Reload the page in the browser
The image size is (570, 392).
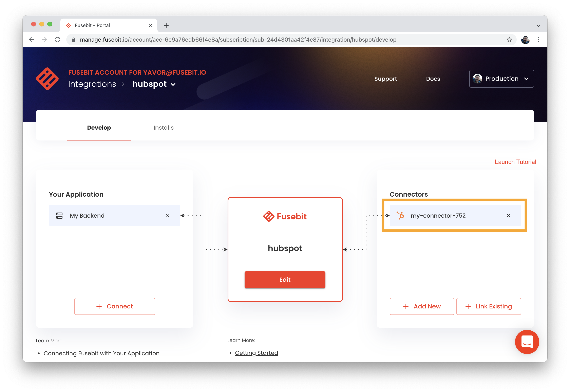(58, 40)
